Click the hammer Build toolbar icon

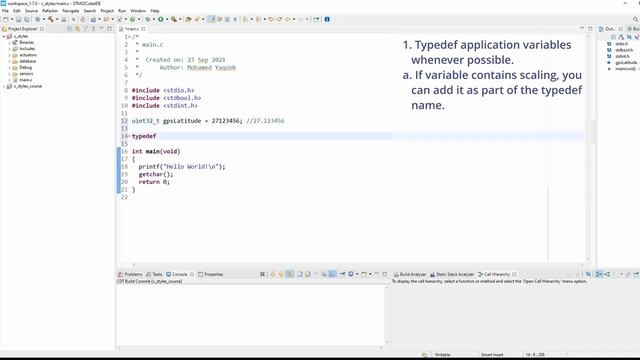[x=51, y=19]
